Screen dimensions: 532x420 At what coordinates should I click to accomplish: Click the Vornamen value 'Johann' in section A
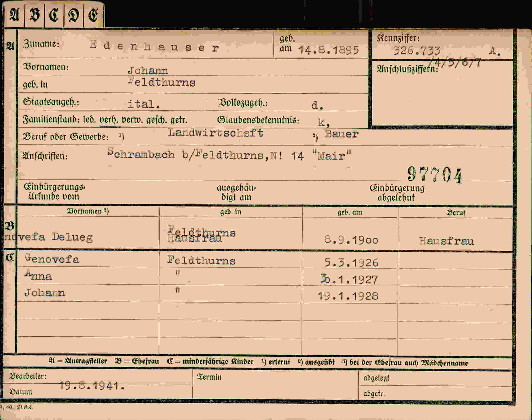[x=148, y=71]
